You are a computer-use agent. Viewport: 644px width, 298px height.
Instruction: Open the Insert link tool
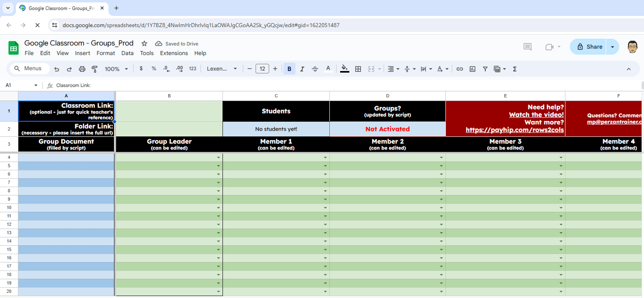click(x=459, y=69)
